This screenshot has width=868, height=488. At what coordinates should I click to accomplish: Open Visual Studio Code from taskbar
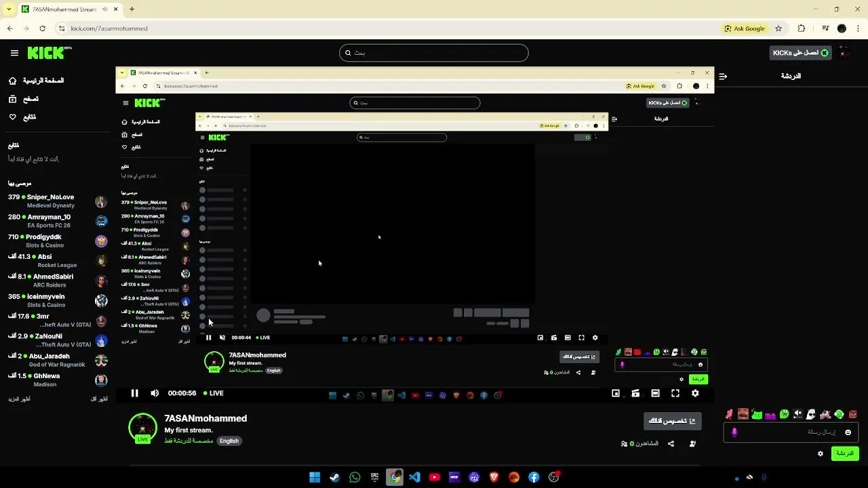pyautogui.click(x=414, y=477)
